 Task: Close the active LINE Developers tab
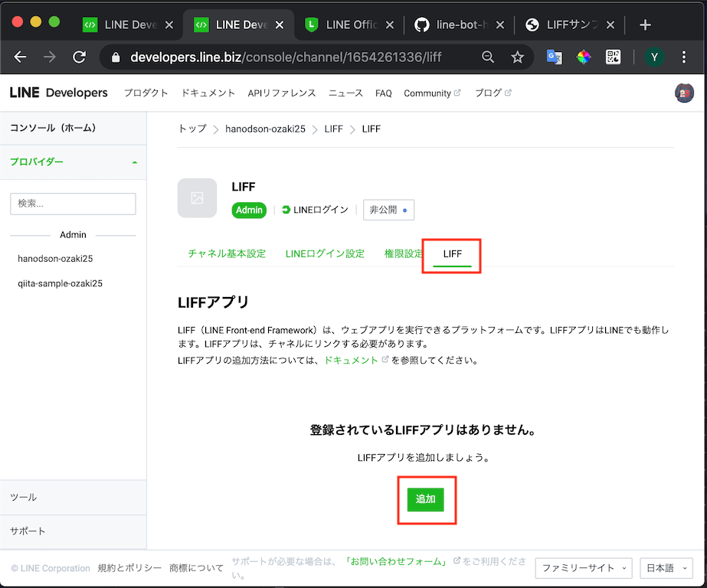point(280,25)
